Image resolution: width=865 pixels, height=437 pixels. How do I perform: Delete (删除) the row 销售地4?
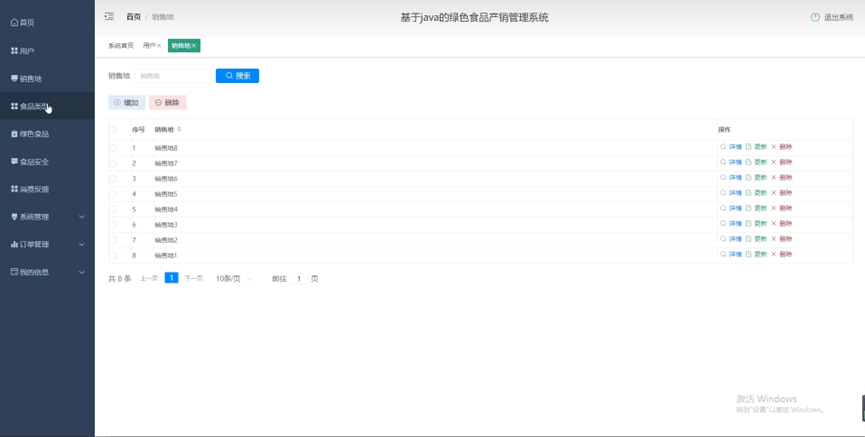point(782,209)
